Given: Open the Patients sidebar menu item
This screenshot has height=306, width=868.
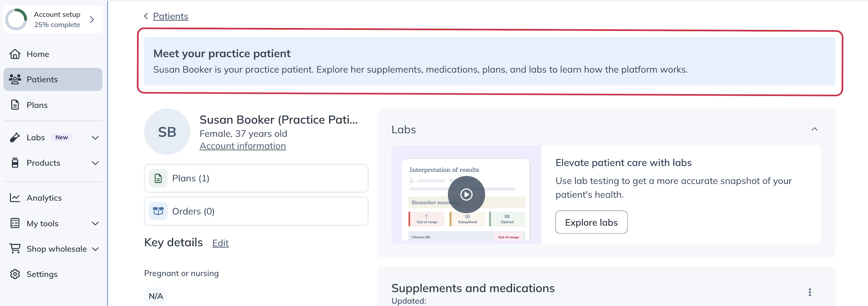Looking at the screenshot, I should [x=53, y=80].
